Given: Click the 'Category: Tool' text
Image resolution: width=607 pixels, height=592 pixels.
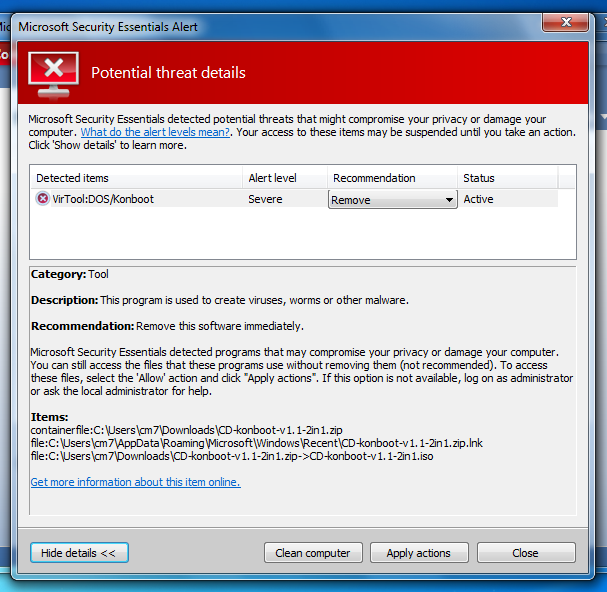Looking at the screenshot, I should pos(70,274).
